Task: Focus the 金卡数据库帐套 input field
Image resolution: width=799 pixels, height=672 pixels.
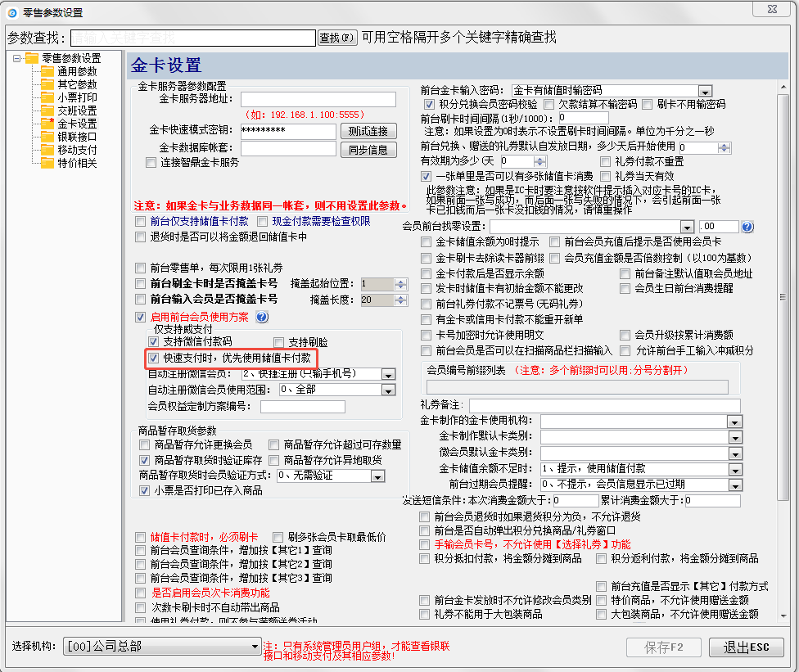Action: pos(288,148)
